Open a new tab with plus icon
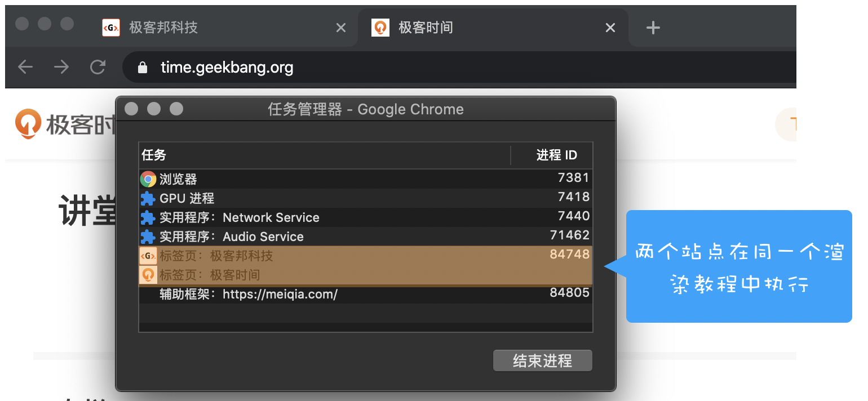 (653, 28)
